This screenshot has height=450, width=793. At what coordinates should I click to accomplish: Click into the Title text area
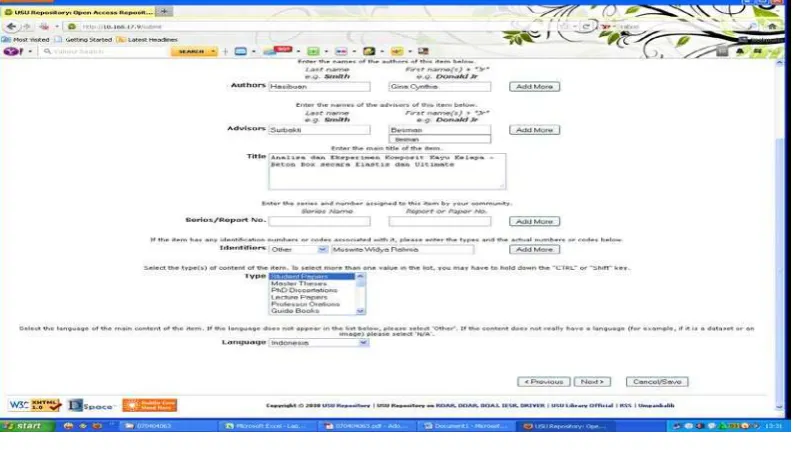[387, 171]
